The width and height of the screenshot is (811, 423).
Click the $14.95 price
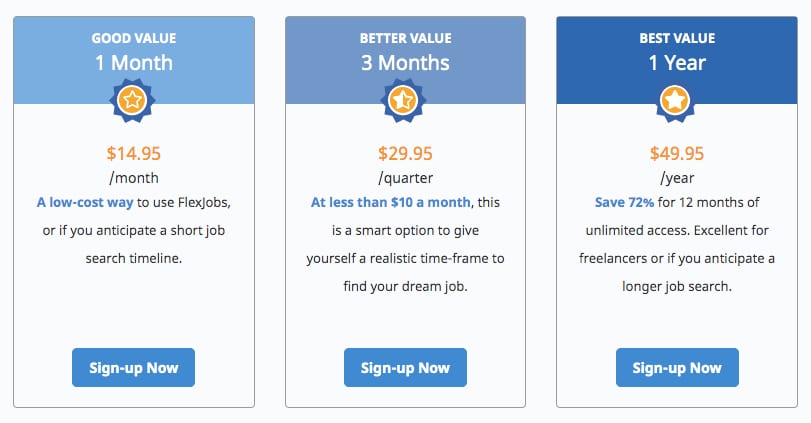coord(133,154)
